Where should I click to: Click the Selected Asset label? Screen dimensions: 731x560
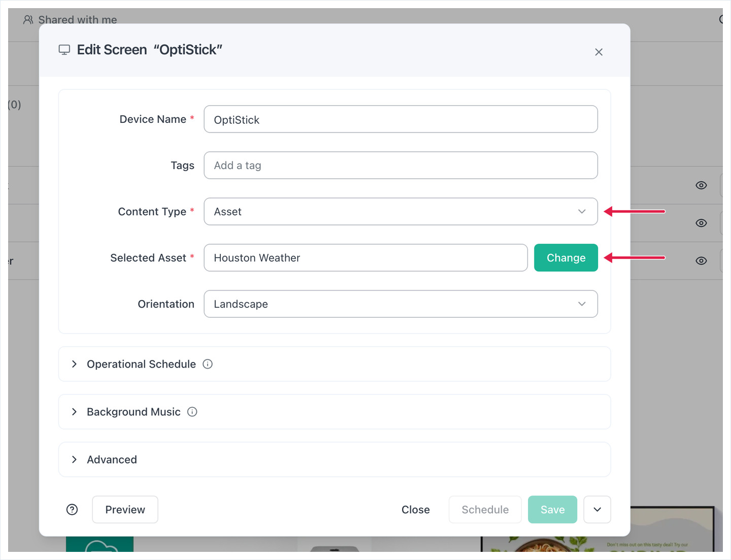click(x=148, y=258)
